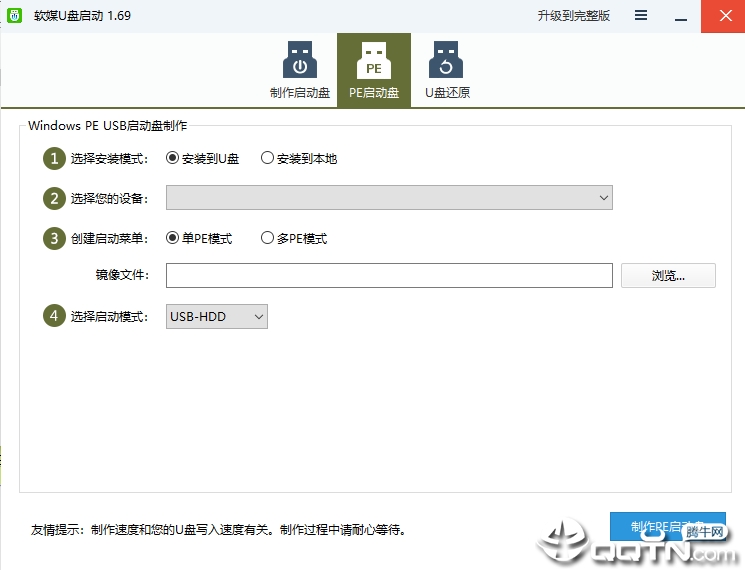Select the 安装到本地 radio option
This screenshot has height=570, width=745.
[267, 158]
